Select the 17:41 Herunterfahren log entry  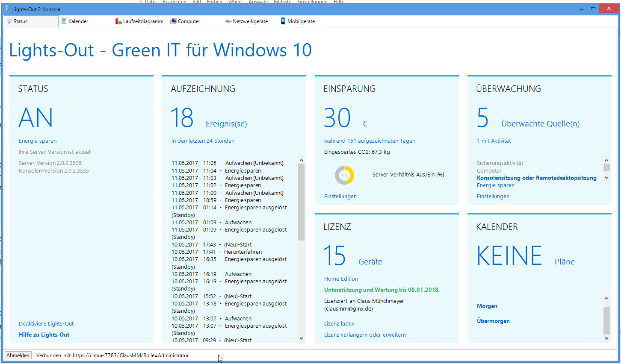click(217, 252)
